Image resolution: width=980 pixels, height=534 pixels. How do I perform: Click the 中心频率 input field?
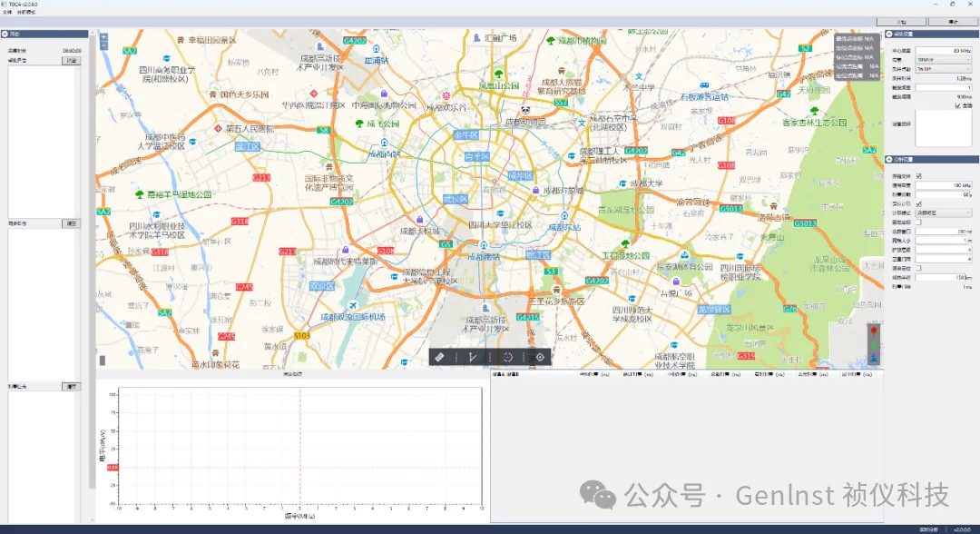click(x=944, y=51)
